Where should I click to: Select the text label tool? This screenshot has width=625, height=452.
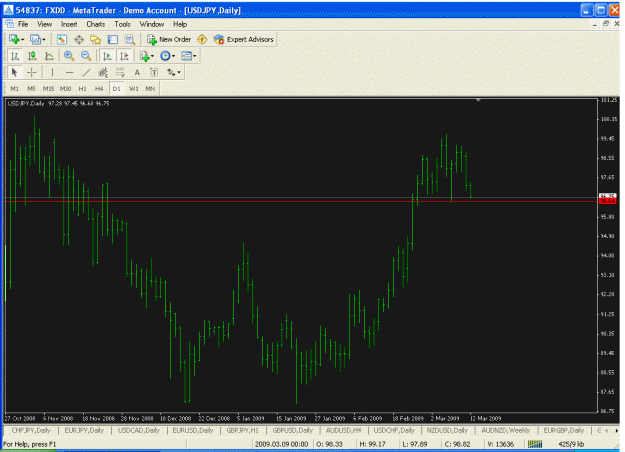coord(154,73)
